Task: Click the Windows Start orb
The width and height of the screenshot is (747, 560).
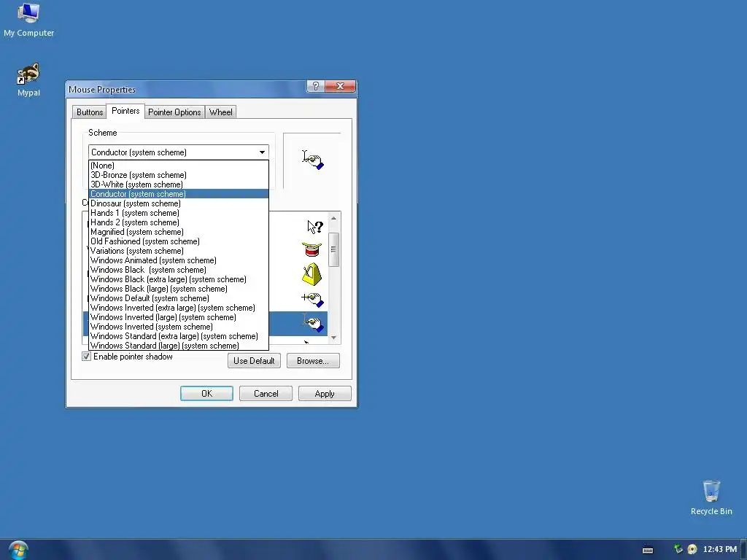Action: coord(18,550)
